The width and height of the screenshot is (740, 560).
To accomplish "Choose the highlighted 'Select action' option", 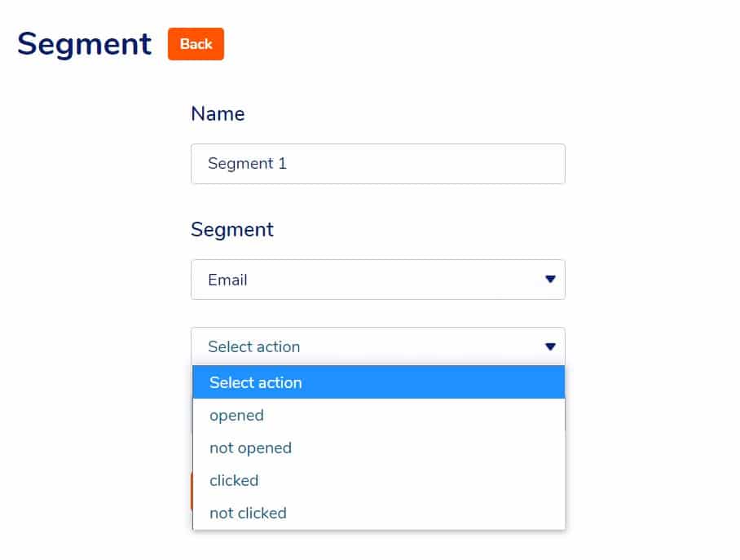I will (378, 382).
